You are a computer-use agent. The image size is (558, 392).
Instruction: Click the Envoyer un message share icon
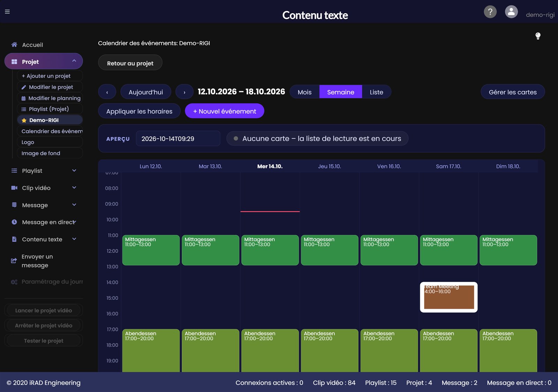[x=14, y=261]
